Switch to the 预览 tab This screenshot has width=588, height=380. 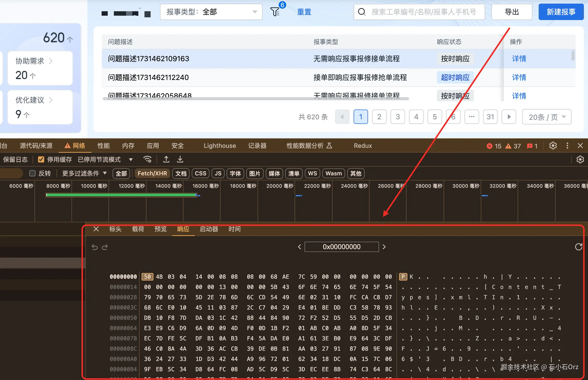click(x=160, y=229)
